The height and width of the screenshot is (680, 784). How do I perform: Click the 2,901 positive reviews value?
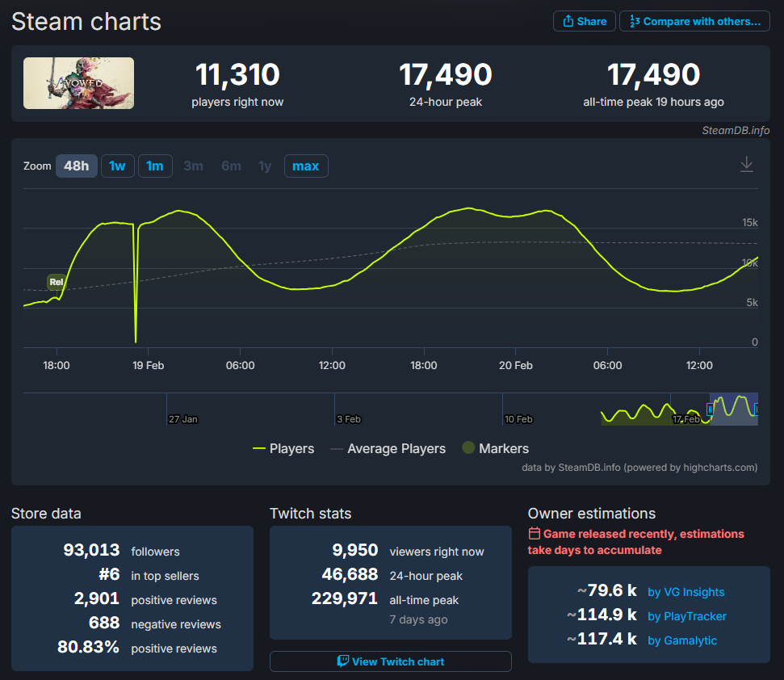(x=97, y=598)
